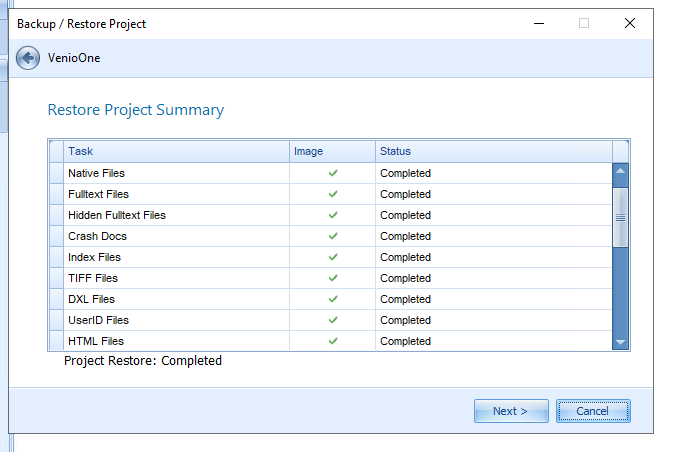Minimize the Backup / Restore Project window
The image size is (678, 452).
point(539,23)
